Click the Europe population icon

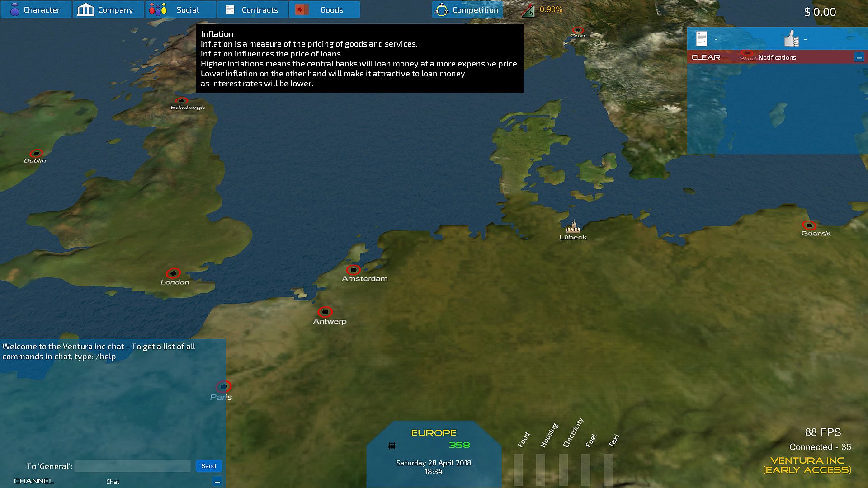click(x=392, y=446)
